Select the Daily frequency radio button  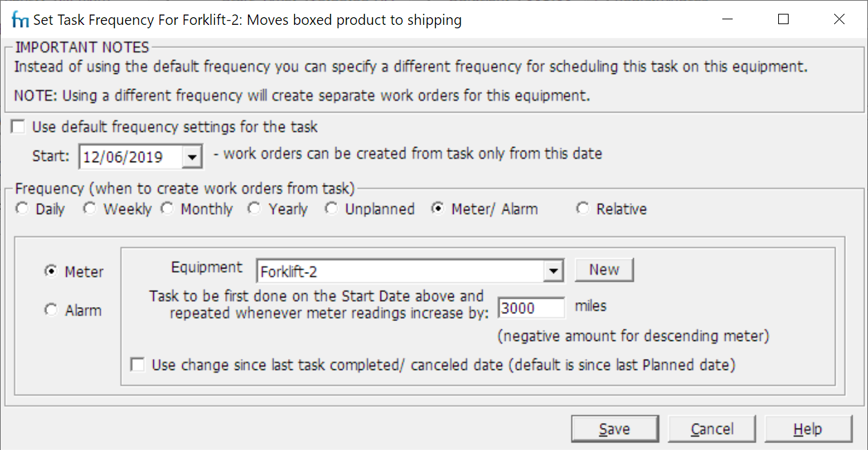coord(23,209)
